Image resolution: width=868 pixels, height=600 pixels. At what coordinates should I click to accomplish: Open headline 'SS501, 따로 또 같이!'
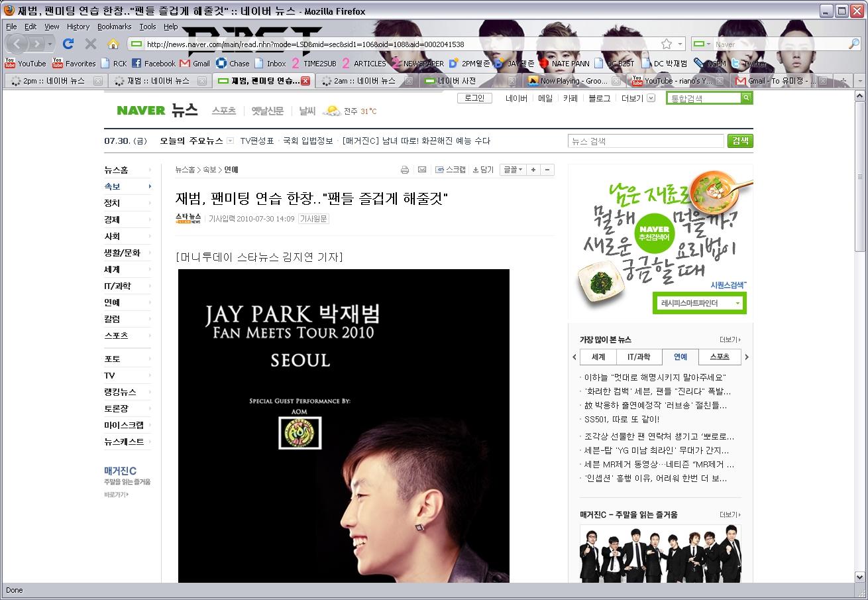pos(622,419)
